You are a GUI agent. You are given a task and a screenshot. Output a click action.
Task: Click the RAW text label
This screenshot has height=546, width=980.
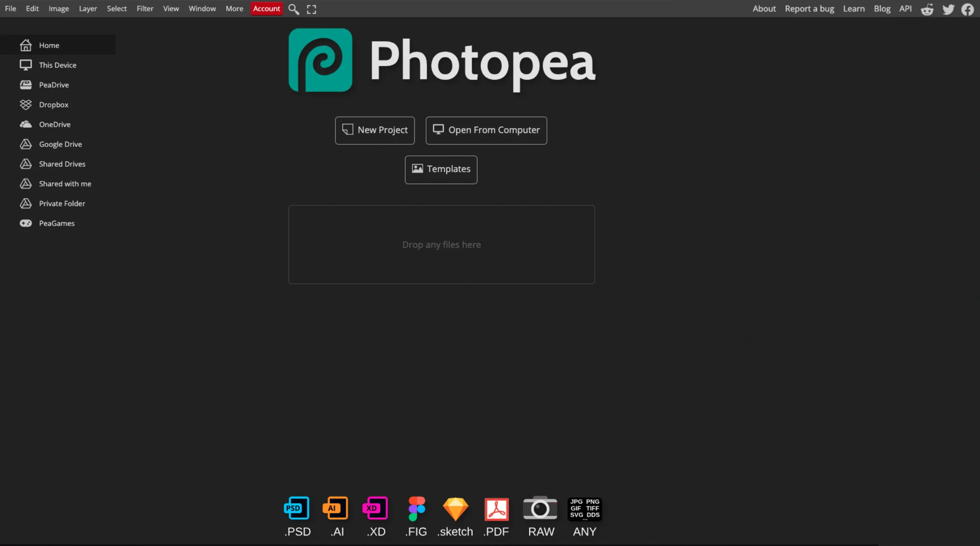[x=541, y=531]
